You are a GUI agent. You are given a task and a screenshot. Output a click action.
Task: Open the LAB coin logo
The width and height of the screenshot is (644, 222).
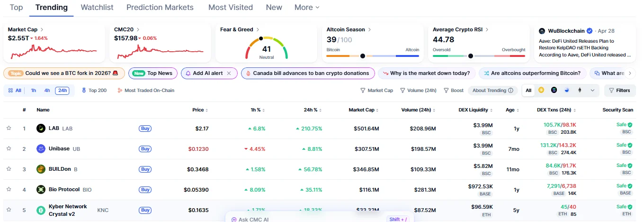41,128
